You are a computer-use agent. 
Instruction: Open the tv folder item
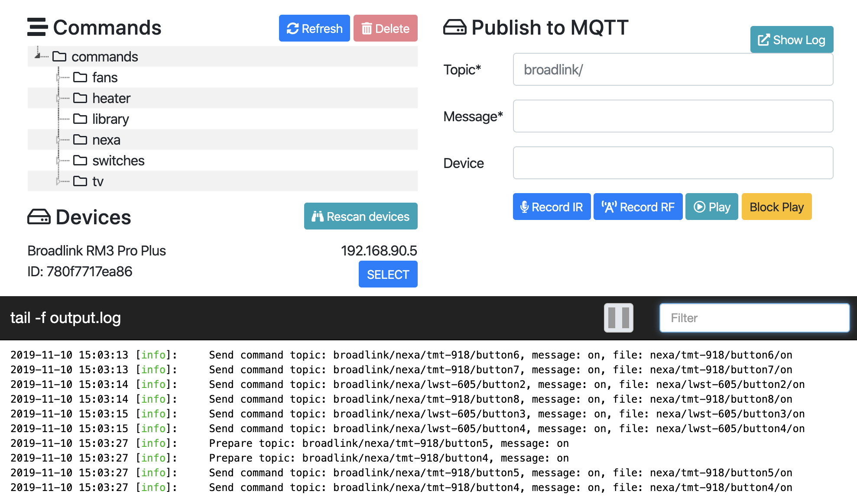(x=97, y=181)
